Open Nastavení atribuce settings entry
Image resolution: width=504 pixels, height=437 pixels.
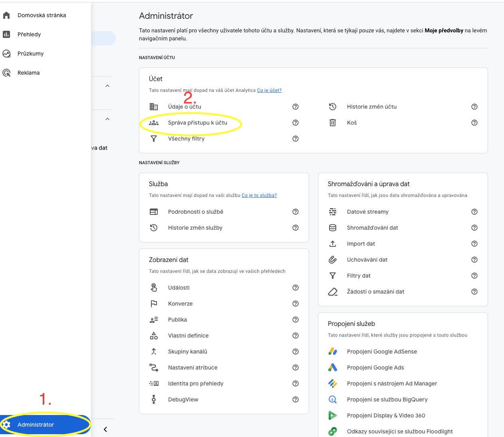point(193,367)
